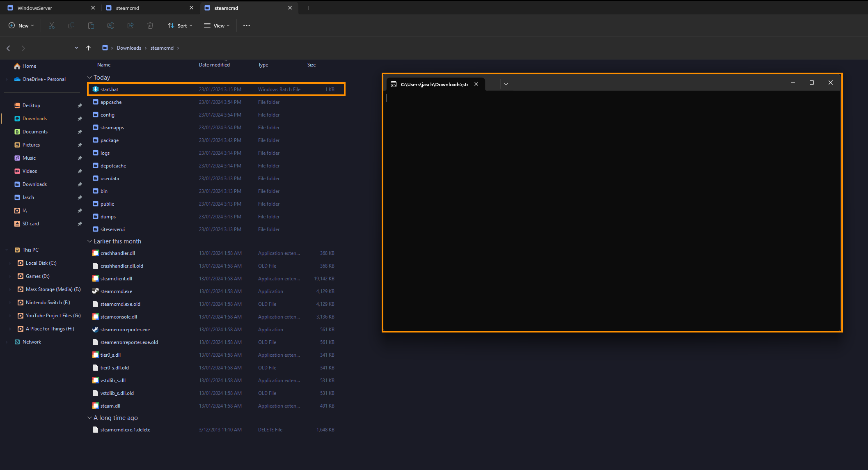Open a new File Explorer tab

309,8
